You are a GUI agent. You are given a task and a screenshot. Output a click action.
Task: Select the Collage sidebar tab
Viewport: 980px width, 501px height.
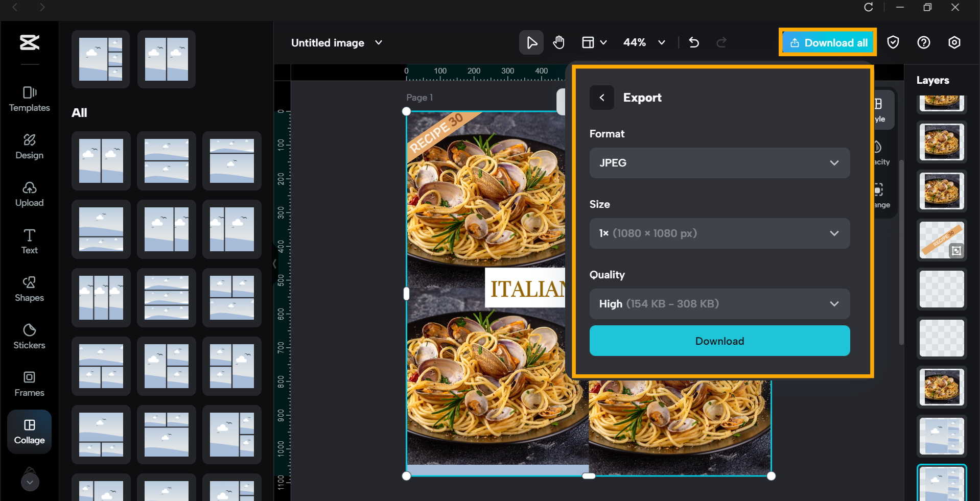[30, 432]
